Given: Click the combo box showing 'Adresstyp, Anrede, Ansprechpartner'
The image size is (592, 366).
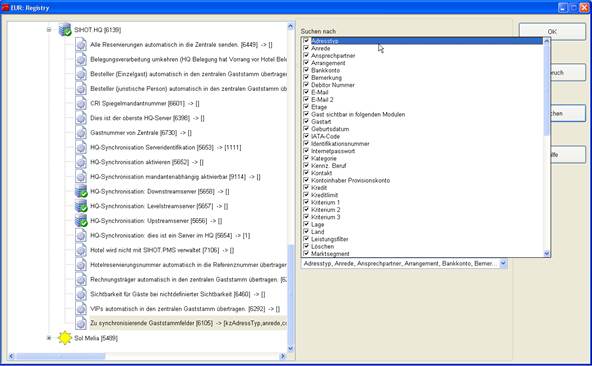Looking at the screenshot, I should 404,263.
